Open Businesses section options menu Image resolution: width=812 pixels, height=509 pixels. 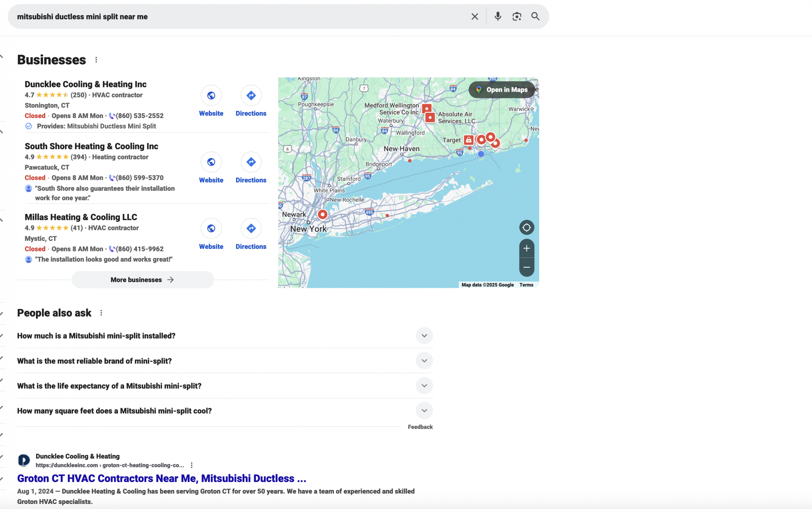pos(96,60)
